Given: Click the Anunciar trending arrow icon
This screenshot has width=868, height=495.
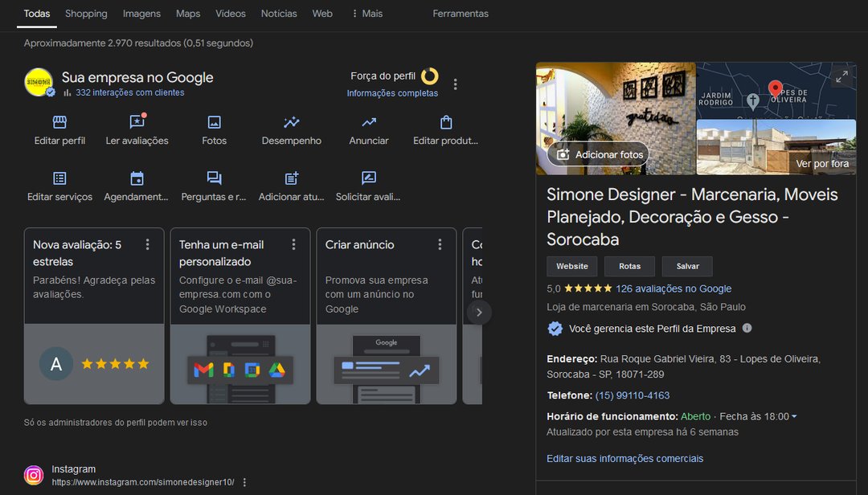Looking at the screenshot, I should pyautogui.click(x=369, y=123).
